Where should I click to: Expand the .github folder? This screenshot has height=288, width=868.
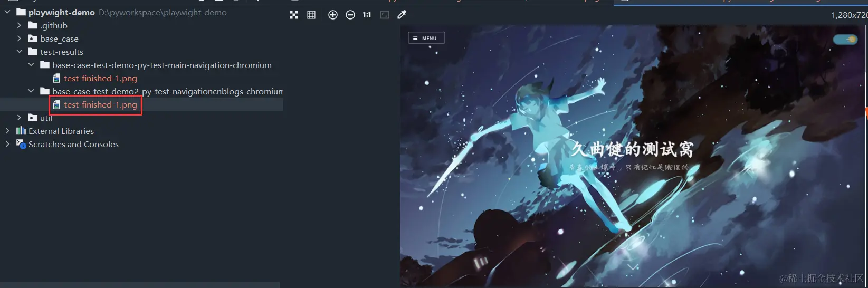coord(19,25)
